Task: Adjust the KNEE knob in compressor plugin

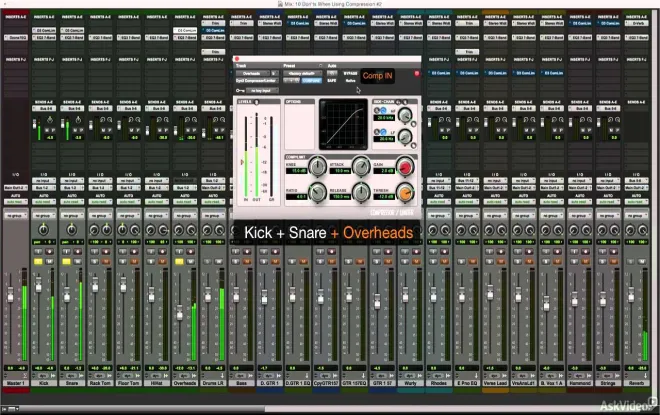Action: click(x=317, y=167)
